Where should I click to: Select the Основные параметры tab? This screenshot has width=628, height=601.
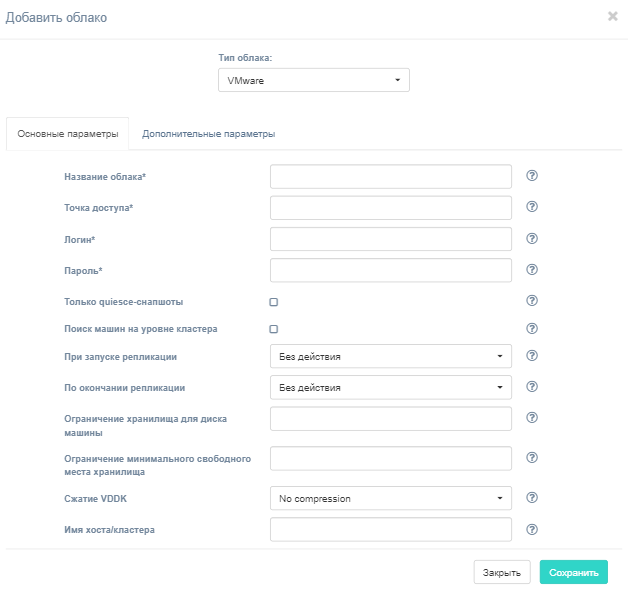click(x=68, y=134)
